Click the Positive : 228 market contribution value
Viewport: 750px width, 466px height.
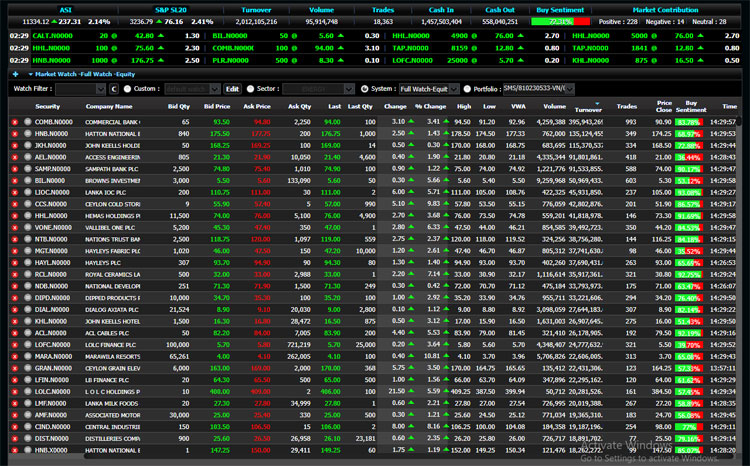click(x=618, y=22)
